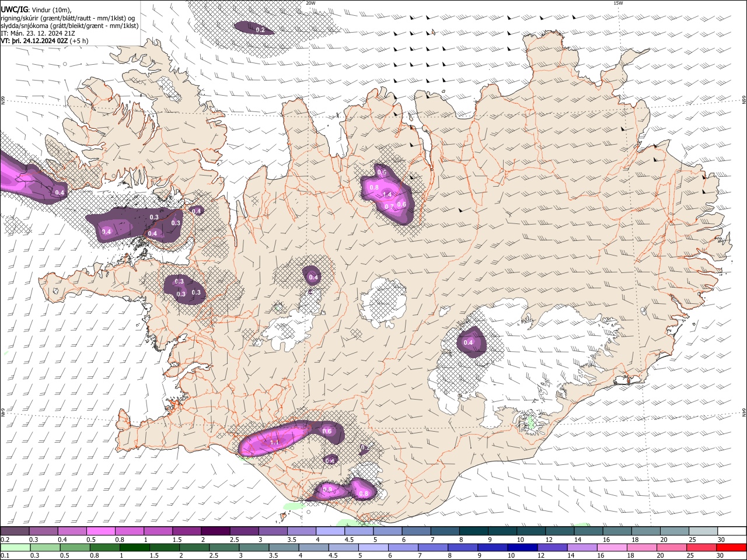Click the "4.5" tick label on upper scale
747x560 pixels.
coord(349,540)
